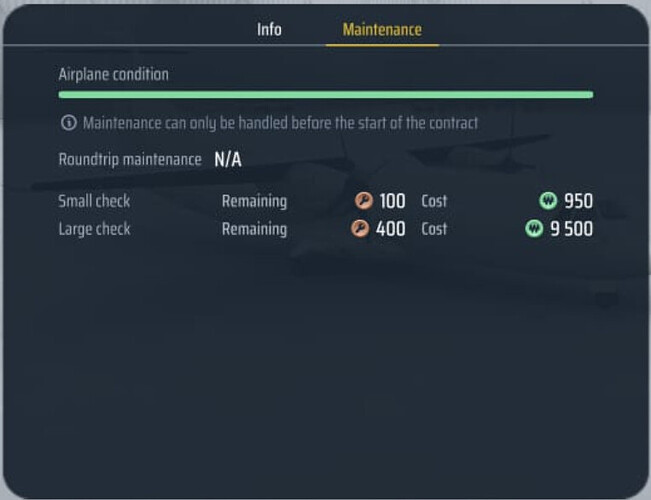The image size is (651, 500).
Task: Click the wrench icon next to 100
Action: [364, 201]
